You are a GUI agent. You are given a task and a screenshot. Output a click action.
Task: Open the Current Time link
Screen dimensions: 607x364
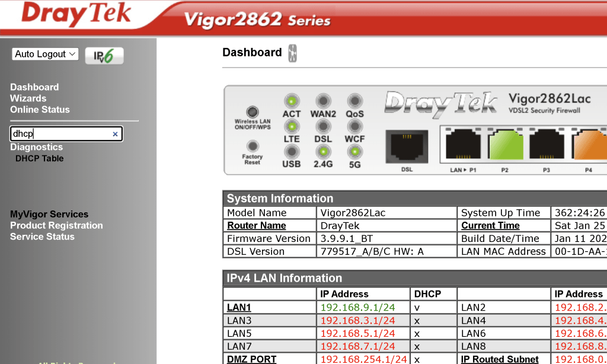click(x=490, y=225)
